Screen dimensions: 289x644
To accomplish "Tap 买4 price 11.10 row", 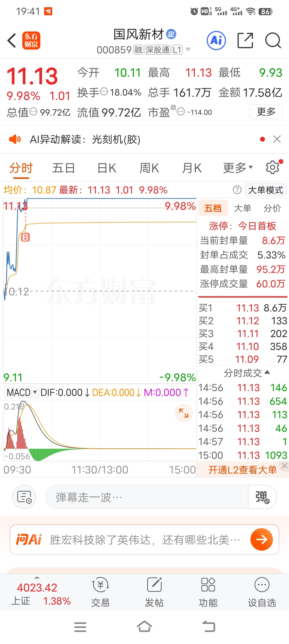I will tap(243, 346).
